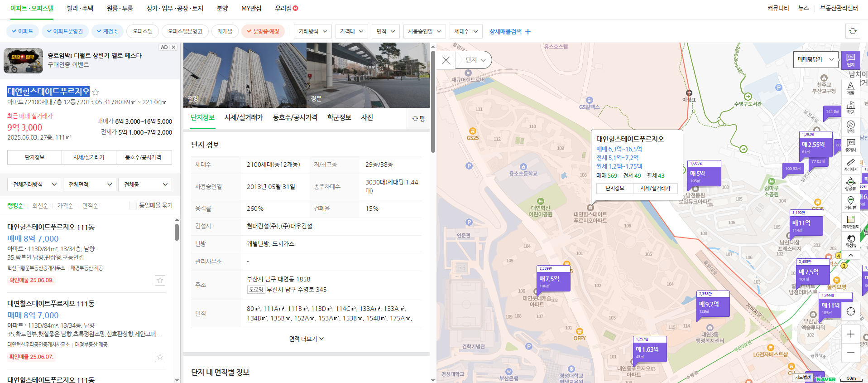
Task: Select the 단지 (complex) map layer icon
Action: click(x=850, y=60)
